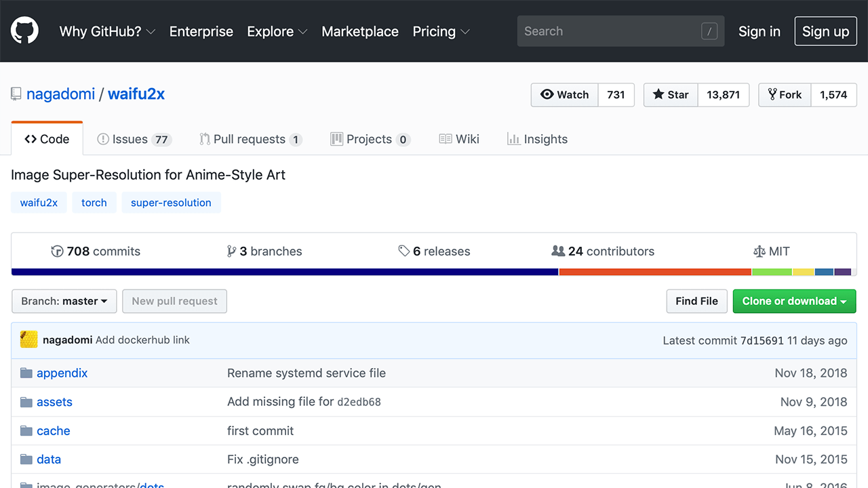Screen dimensions: 868x488
Task: Click the cache folder icon
Action: pos(26,431)
